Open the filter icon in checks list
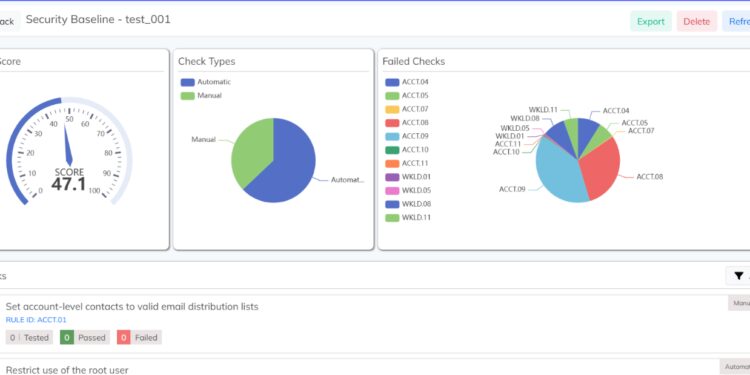 [739, 276]
